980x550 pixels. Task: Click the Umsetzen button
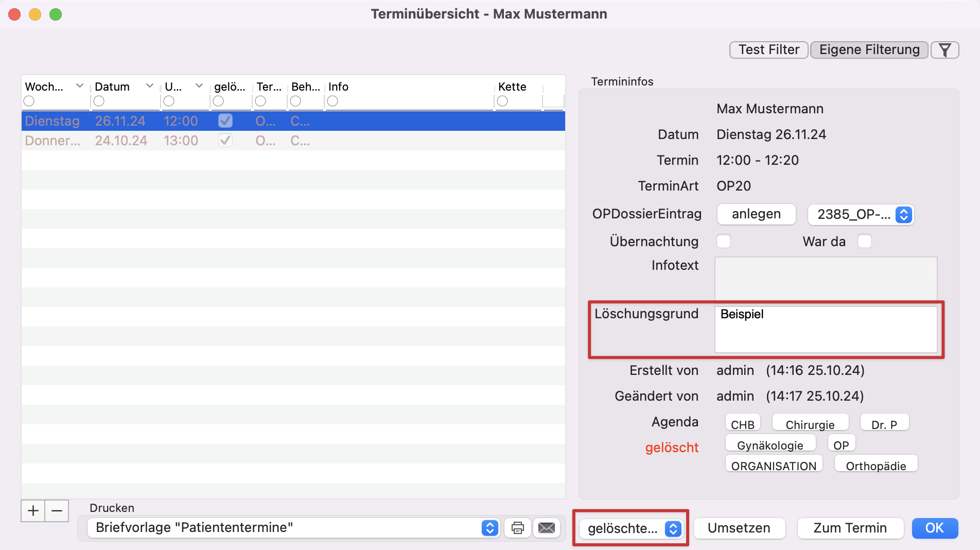point(739,528)
